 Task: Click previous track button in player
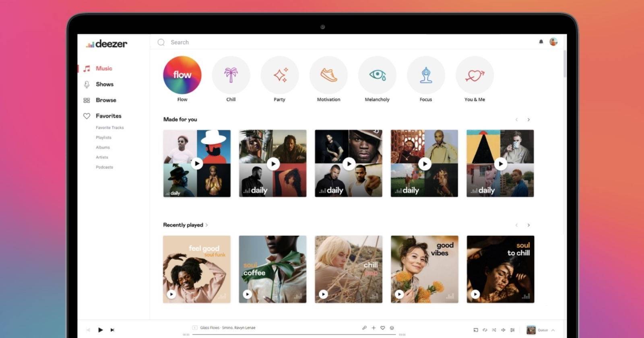pyautogui.click(x=88, y=330)
